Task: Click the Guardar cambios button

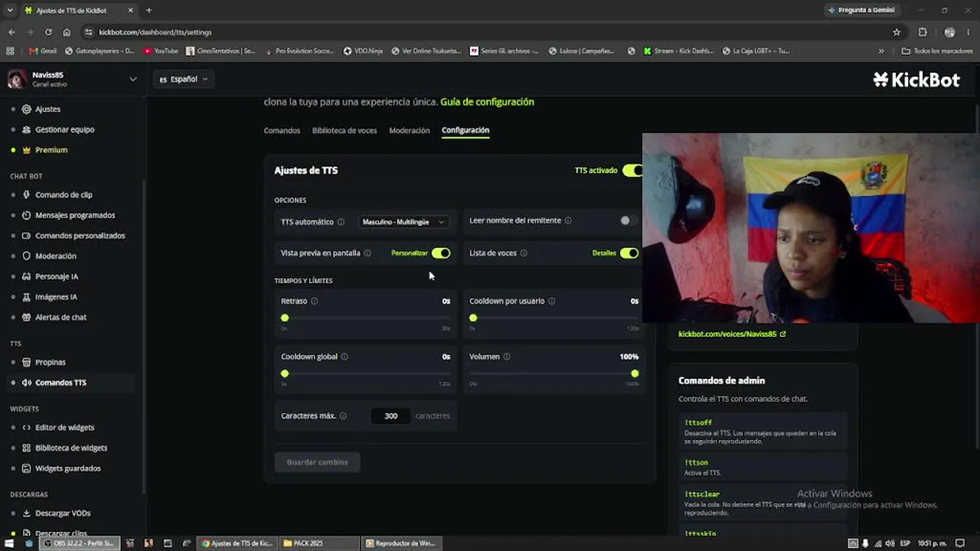Action: 317,462
